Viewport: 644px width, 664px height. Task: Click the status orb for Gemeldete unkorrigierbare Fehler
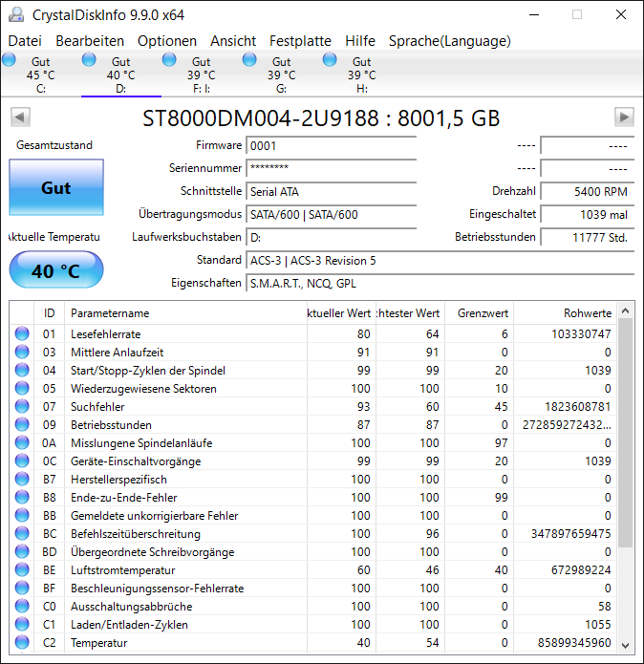tap(22, 515)
